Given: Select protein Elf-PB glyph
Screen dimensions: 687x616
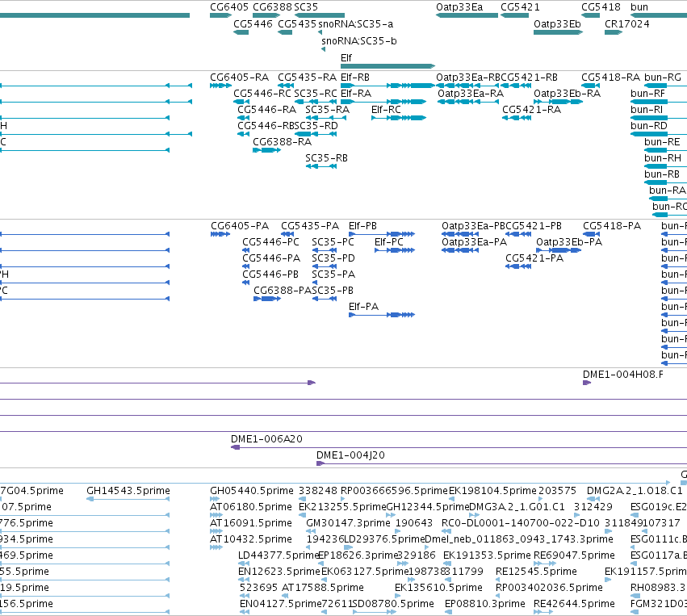Looking at the screenshot, I should pos(382,234).
